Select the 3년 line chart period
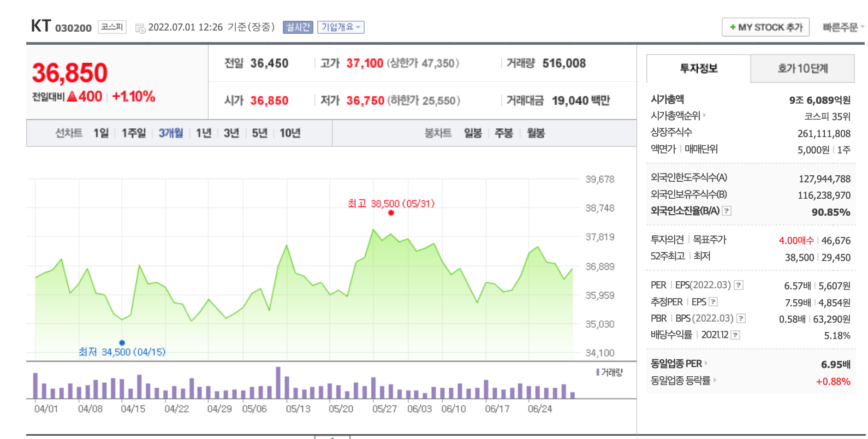Viewport: 868px width, 439px height. [x=231, y=133]
